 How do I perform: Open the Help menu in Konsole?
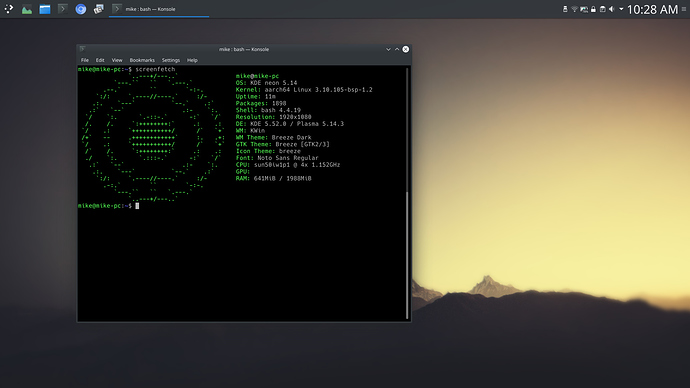point(192,60)
